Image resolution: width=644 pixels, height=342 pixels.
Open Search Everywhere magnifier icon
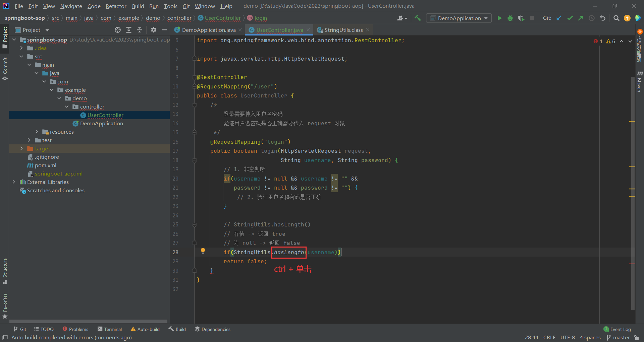(x=616, y=18)
